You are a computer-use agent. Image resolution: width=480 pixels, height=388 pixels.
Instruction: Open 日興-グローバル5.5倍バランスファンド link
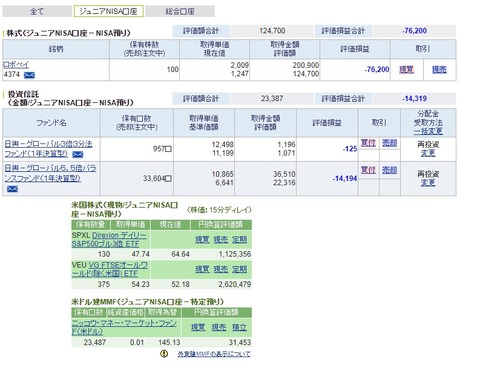pos(50,173)
